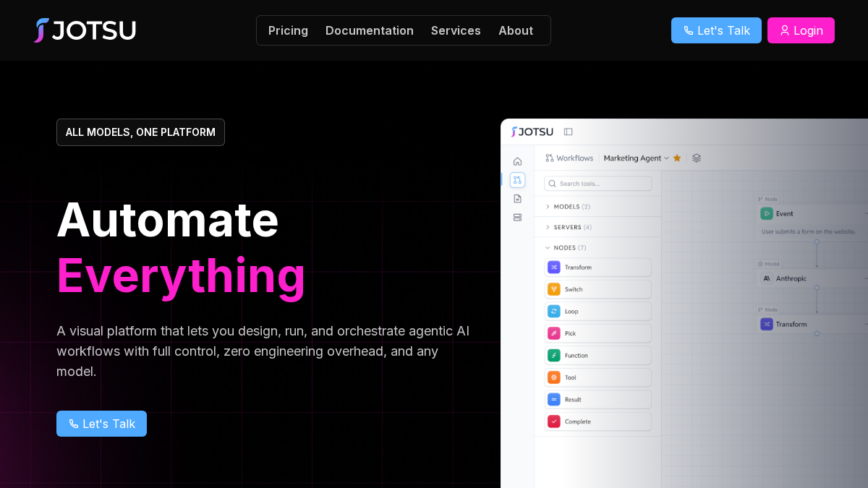Click the user icon in the Login button
The width and height of the screenshot is (868, 488).
tap(784, 30)
